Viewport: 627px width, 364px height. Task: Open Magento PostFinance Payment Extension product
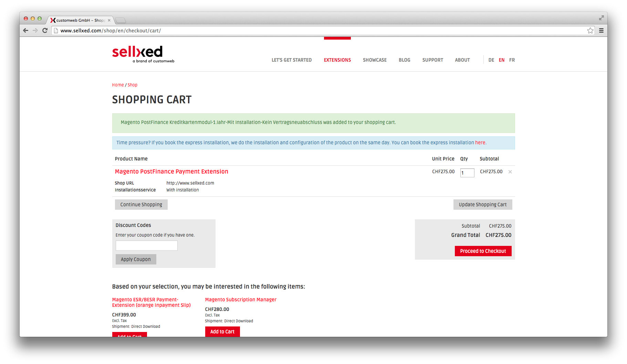click(171, 171)
